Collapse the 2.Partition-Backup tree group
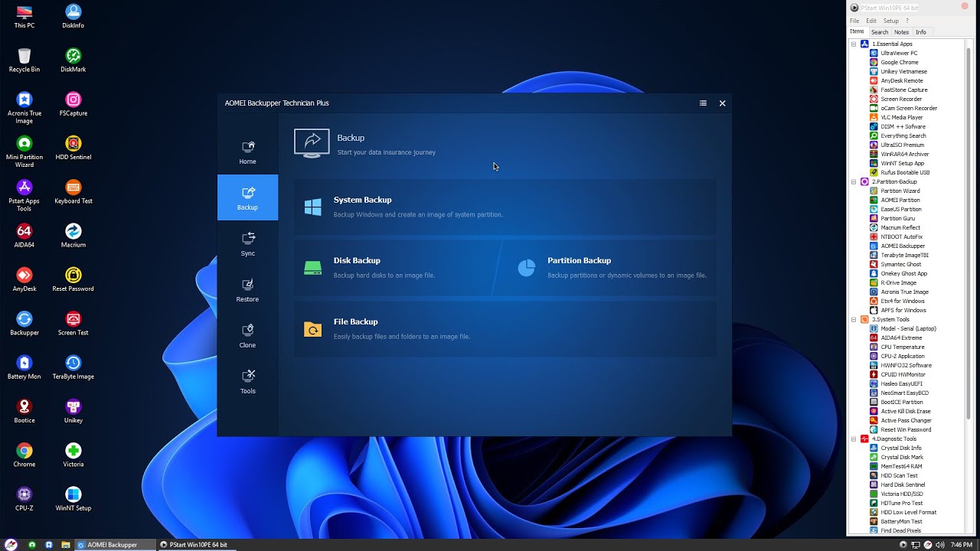Viewport: 980px width, 551px height. tap(854, 182)
